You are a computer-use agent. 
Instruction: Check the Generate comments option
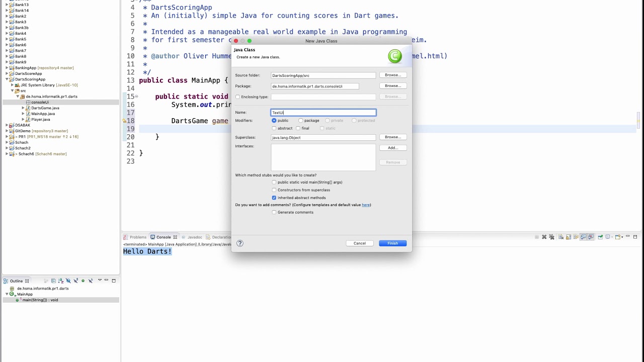point(274,212)
